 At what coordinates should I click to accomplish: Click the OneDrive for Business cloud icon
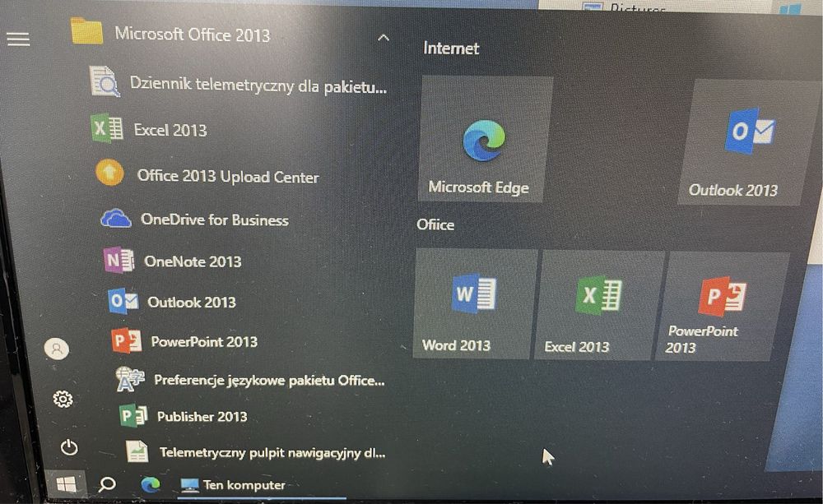click(x=115, y=218)
